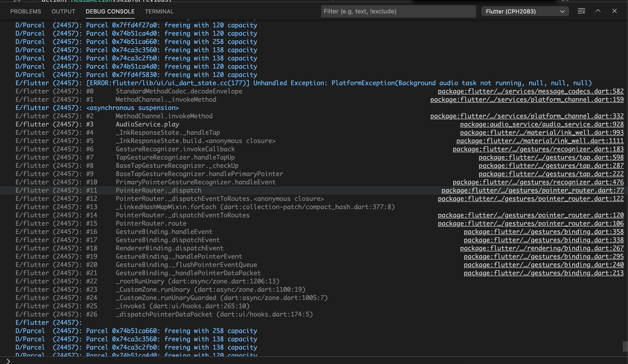Click the Filter text input field
Image resolution: width=628 pixels, height=364 pixels.
399,11
